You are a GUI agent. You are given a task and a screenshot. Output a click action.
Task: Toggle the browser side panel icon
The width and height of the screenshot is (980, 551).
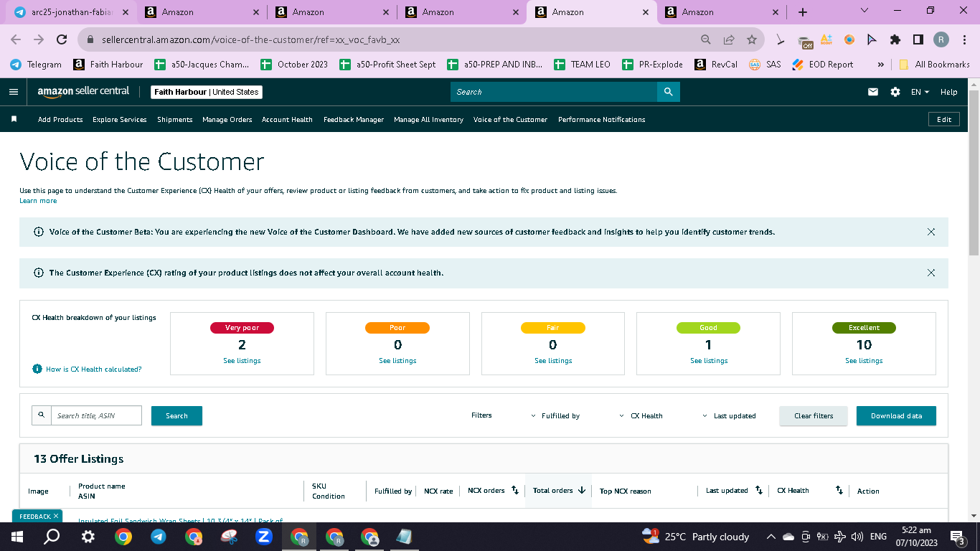coord(918,40)
